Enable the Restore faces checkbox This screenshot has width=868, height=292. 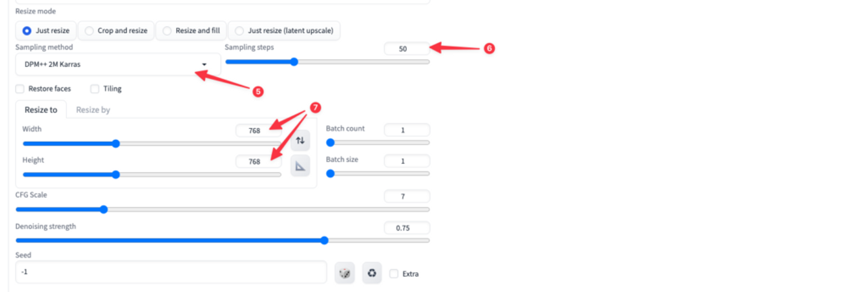[20, 89]
